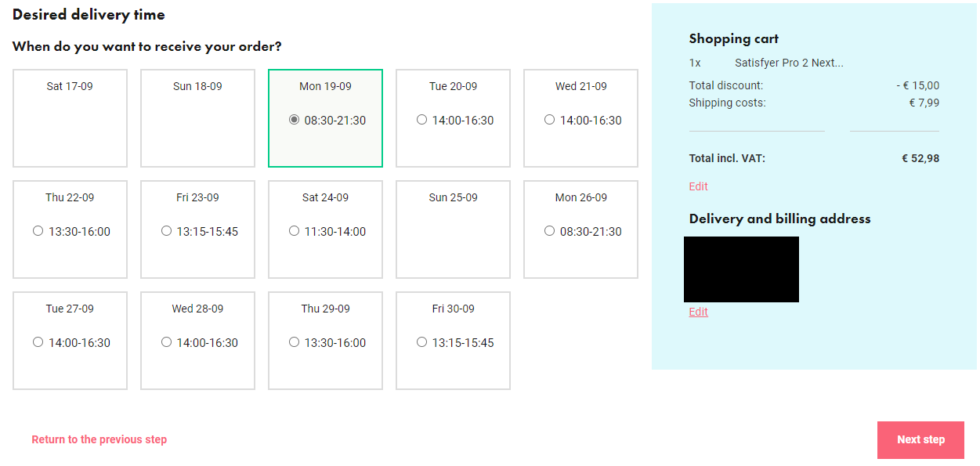Pick Thu 22-09 13:30-16:00 delivery option
Screen dimensions: 980x466
[x=38, y=231]
